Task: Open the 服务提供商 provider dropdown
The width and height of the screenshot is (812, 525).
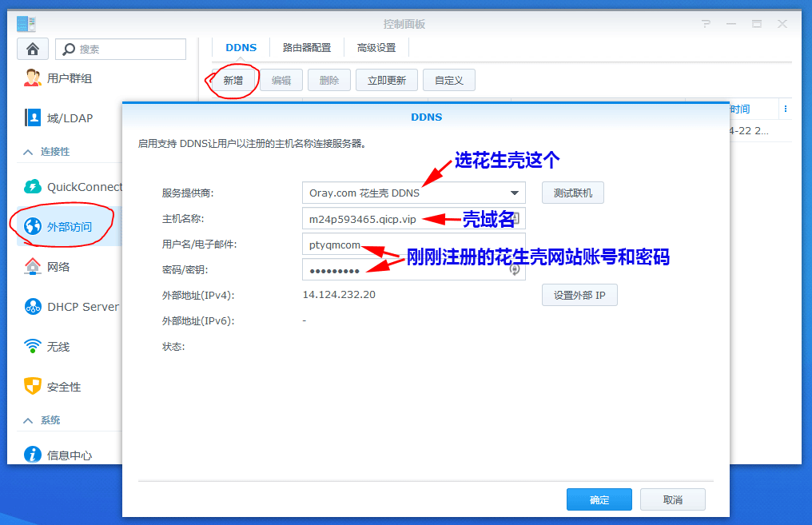Action: point(414,193)
